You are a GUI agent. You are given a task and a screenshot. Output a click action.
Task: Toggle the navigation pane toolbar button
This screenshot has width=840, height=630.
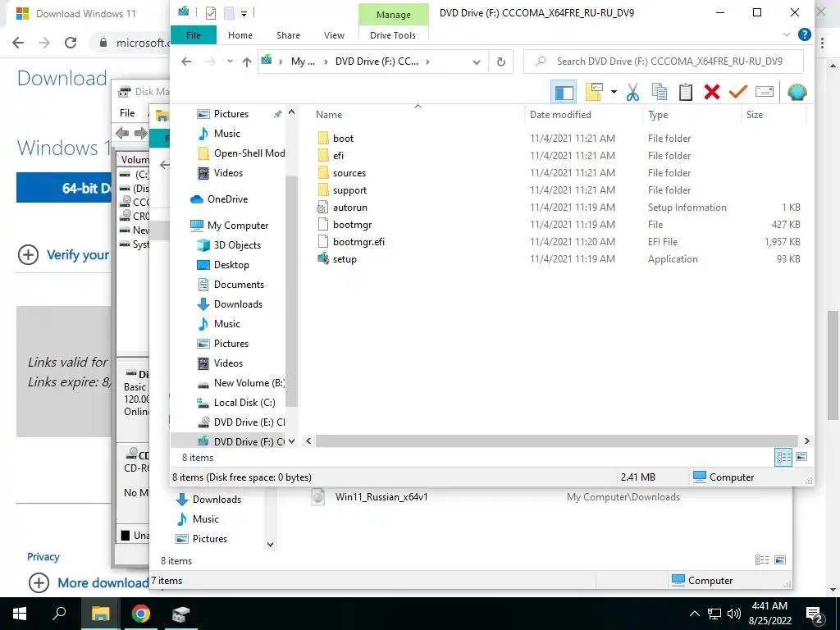pyautogui.click(x=564, y=92)
